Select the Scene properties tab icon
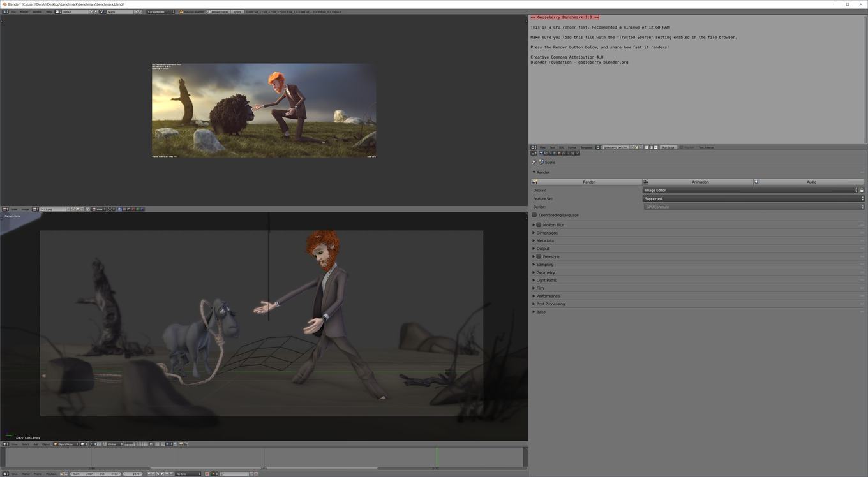The height and width of the screenshot is (477, 868). (x=550, y=153)
